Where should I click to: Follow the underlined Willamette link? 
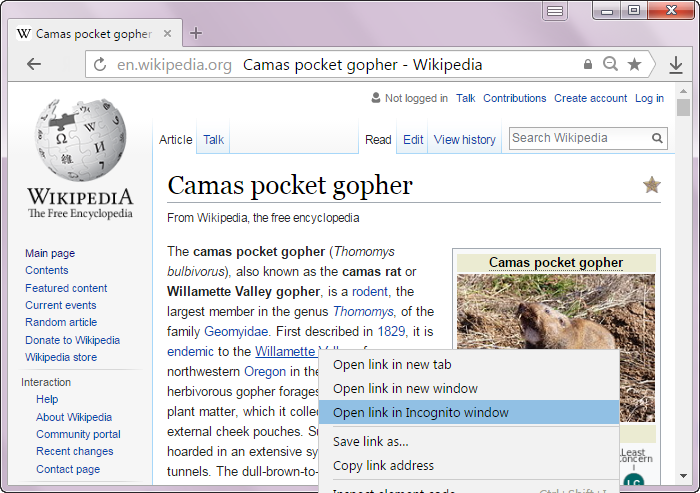[286, 351]
